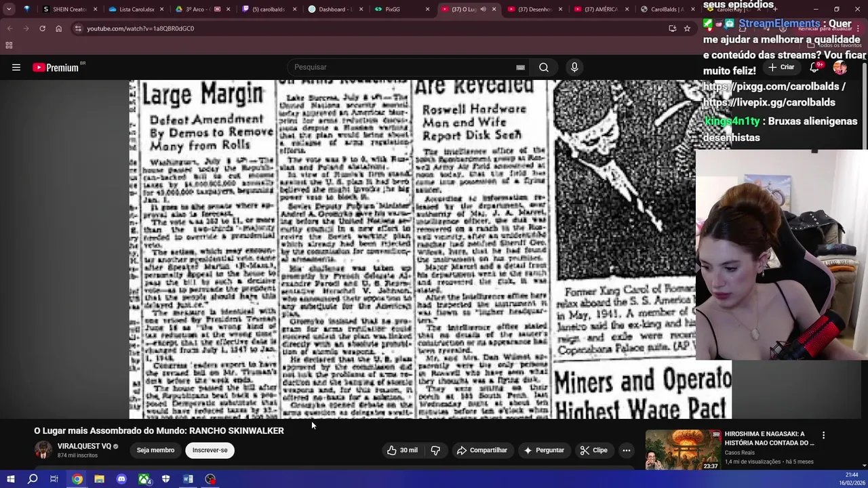Open File Explorer from the taskbar
Viewport: 868px width, 488px height.
99,479
